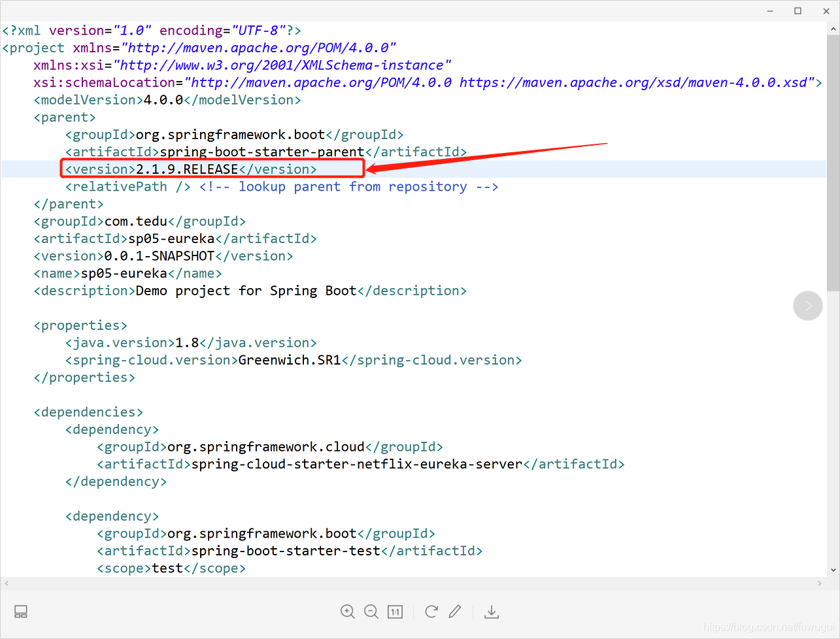Click the xmlns:xsi XMLSchema-instance line
Viewport: 840px width, 639px height.
click(243, 65)
